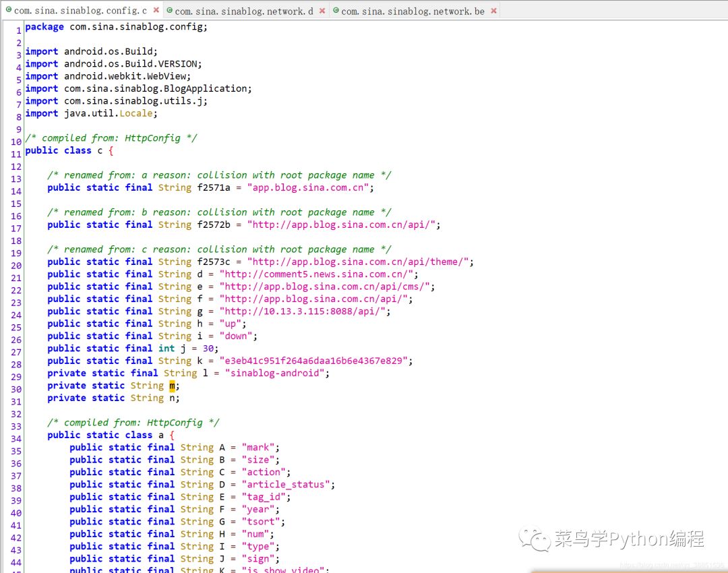Image resolution: width=728 pixels, height=573 pixels.
Task: Click the "sign" string on line 44
Action: point(257,559)
